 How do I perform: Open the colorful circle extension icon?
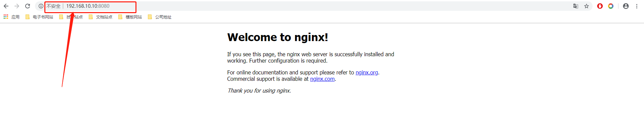click(611, 6)
